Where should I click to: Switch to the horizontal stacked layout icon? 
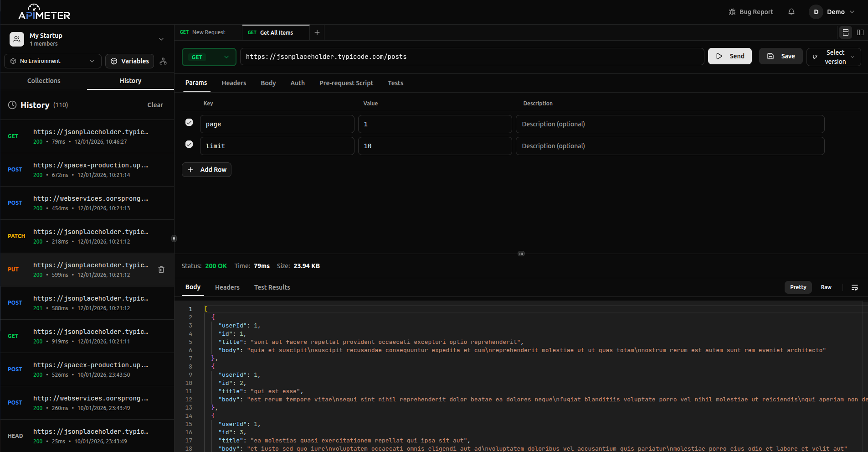846,32
